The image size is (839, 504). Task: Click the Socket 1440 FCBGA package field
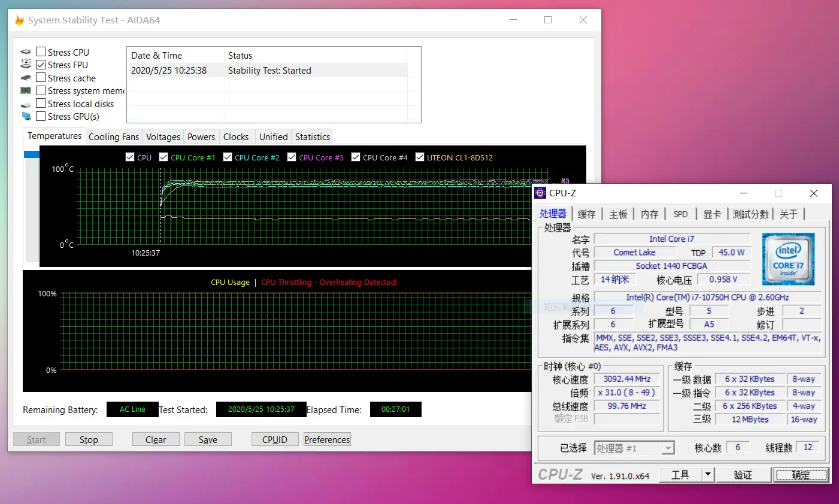click(x=672, y=266)
